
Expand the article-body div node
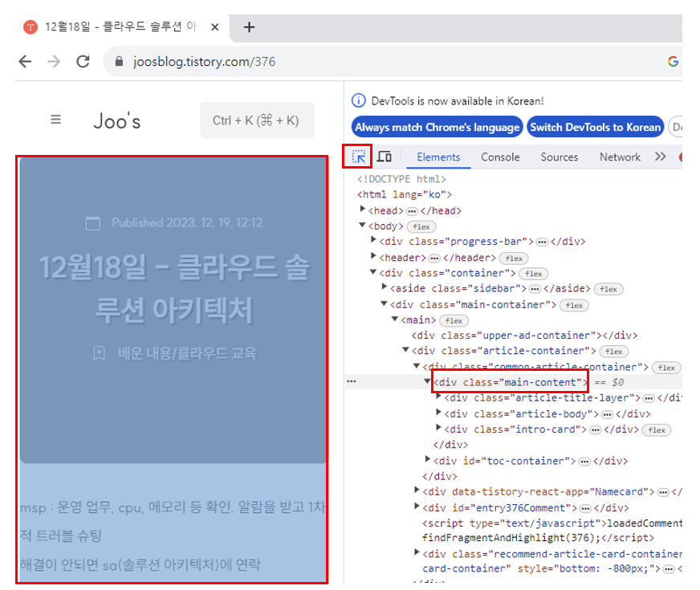(439, 413)
